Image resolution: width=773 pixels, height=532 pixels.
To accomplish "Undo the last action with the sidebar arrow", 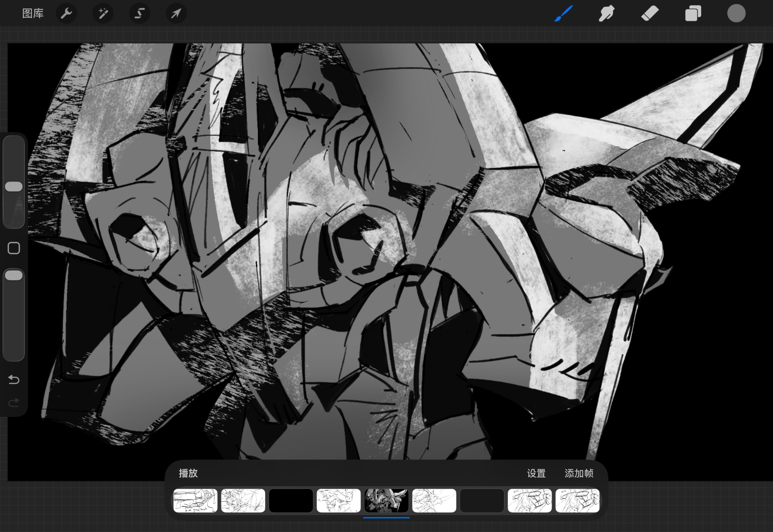I will (14, 380).
